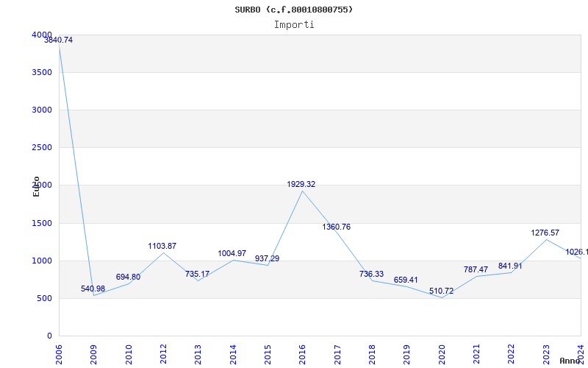Click the 1500 y-axis tick label
Screen dimensions: 588x368
click(42, 223)
